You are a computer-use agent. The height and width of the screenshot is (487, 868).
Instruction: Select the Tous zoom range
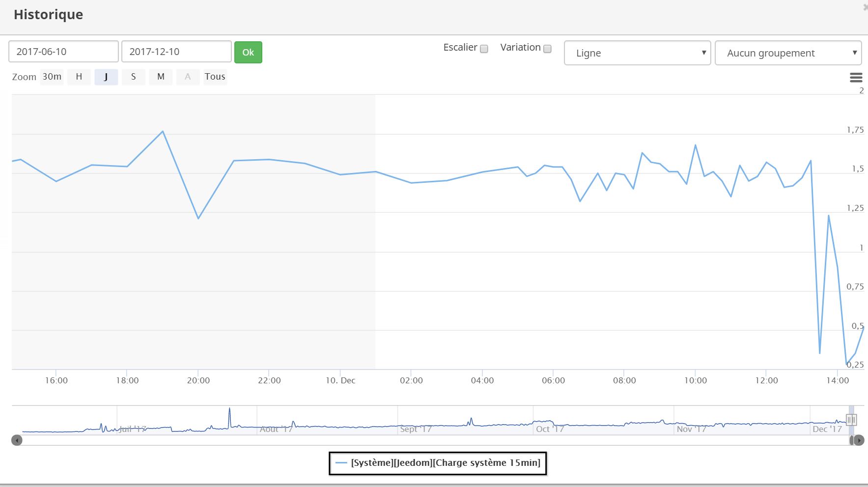click(x=215, y=77)
